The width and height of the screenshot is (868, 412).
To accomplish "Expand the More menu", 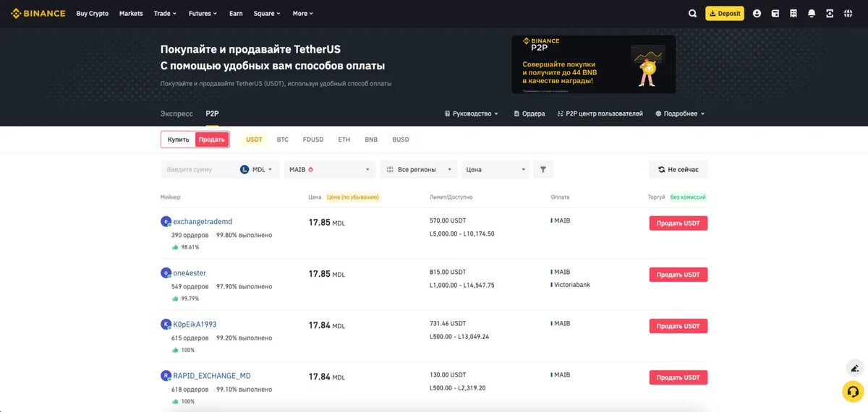I will pyautogui.click(x=302, y=13).
